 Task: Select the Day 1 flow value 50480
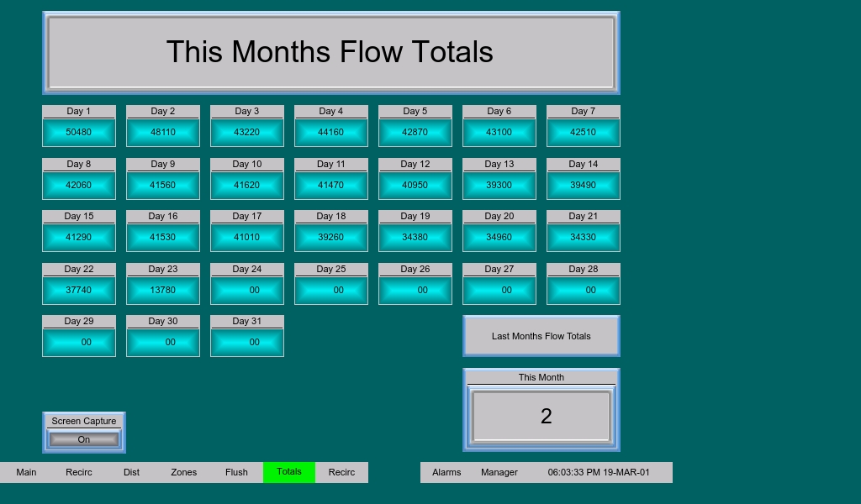coord(79,133)
